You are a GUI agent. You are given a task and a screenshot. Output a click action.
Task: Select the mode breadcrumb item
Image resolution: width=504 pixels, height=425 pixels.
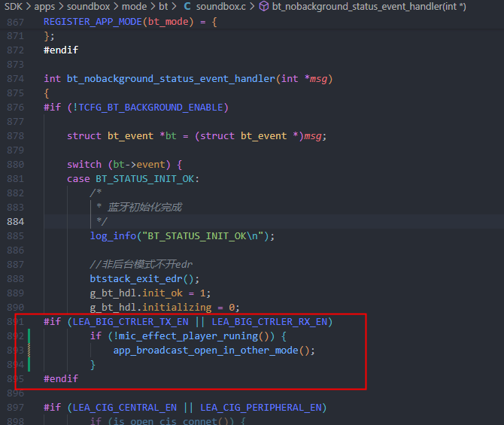coord(135,6)
